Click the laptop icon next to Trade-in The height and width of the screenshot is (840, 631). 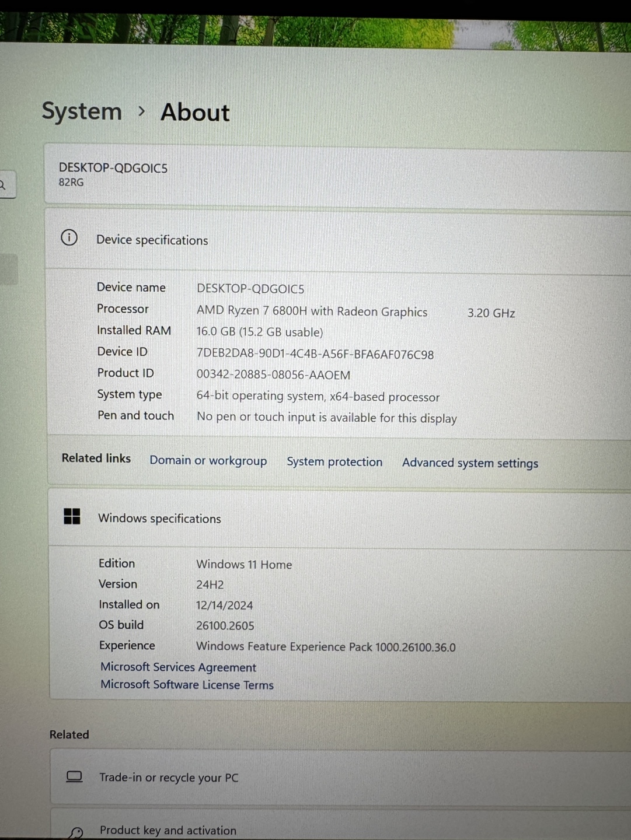coord(74,776)
